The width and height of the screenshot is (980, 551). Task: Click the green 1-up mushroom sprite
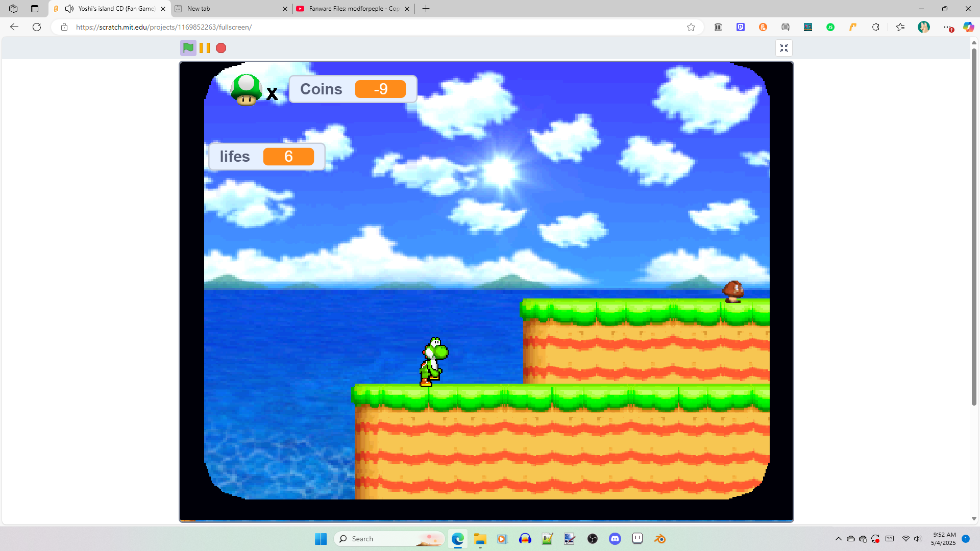pos(247,90)
